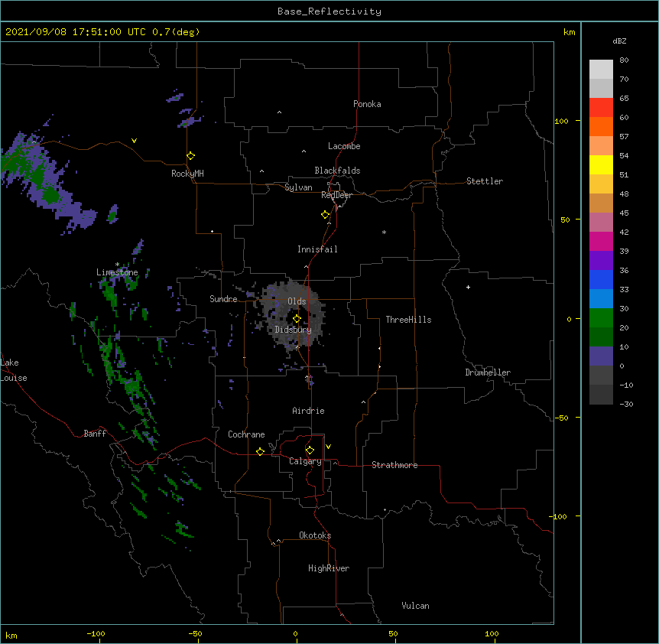Select the Blackfalds city label
659x644 pixels.
click(x=337, y=171)
